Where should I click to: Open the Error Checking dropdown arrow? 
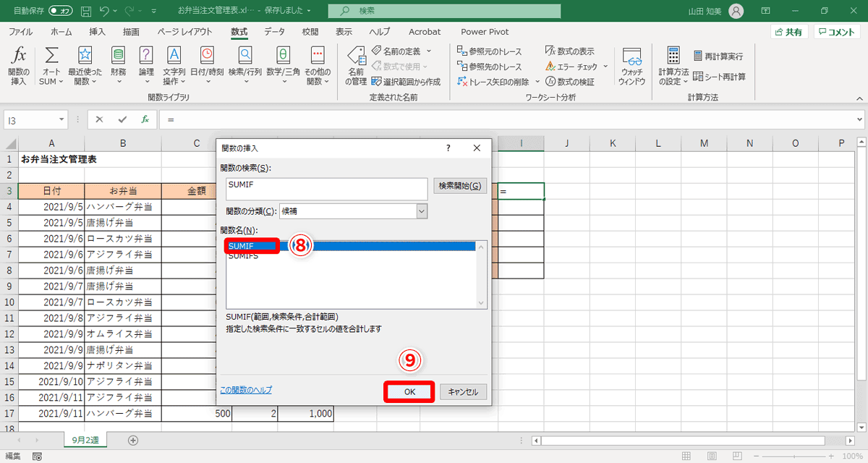604,67
